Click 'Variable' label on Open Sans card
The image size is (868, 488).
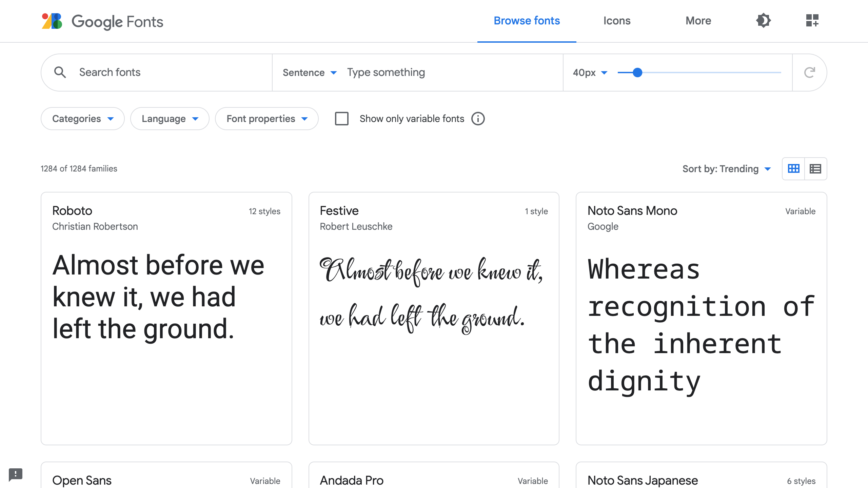pos(265,481)
